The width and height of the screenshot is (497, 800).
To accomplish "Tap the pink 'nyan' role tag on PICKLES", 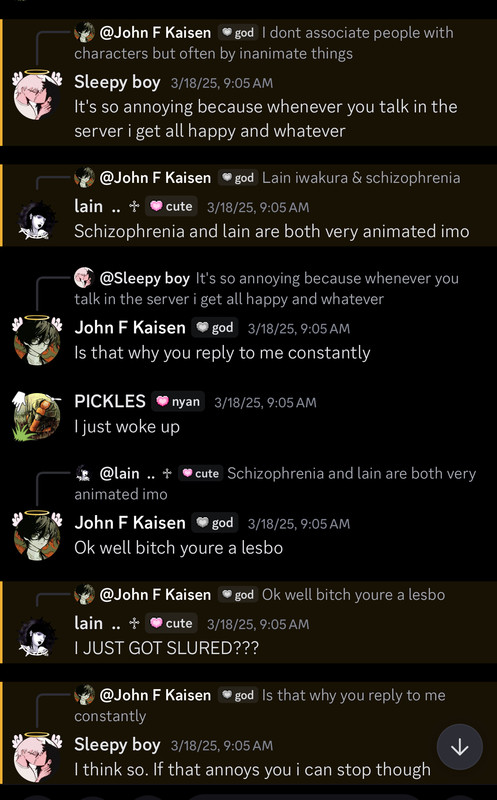I will coord(179,402).
